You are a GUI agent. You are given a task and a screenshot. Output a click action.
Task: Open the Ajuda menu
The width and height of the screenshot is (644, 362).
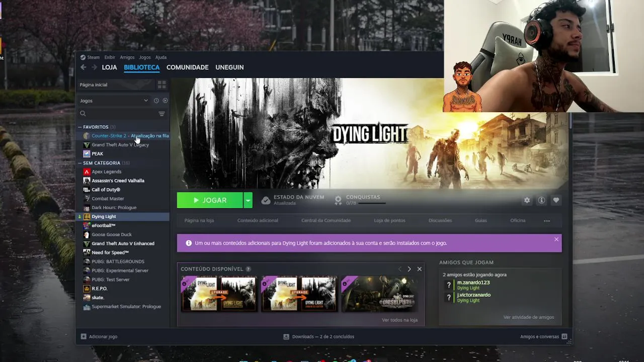161,57
